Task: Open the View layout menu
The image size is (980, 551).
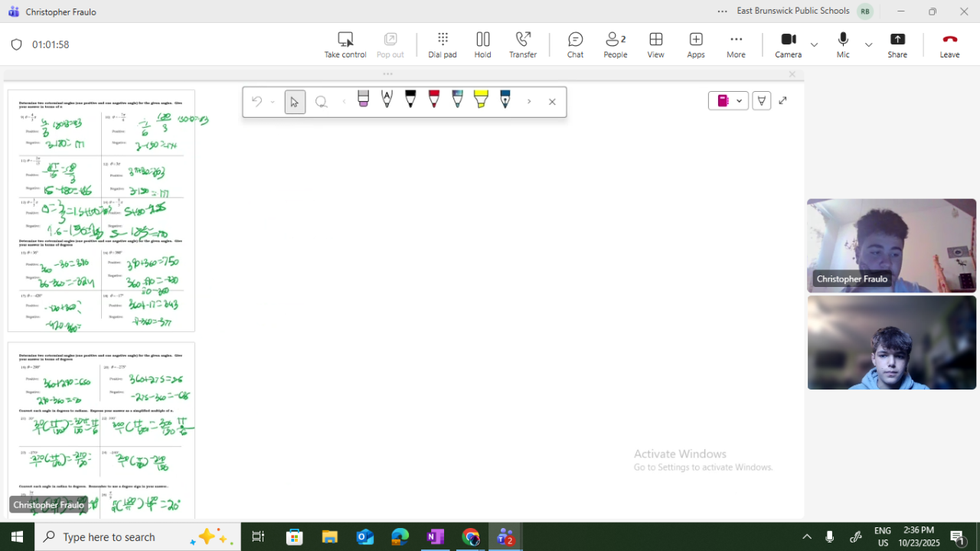Action: [x=655, y=44]
